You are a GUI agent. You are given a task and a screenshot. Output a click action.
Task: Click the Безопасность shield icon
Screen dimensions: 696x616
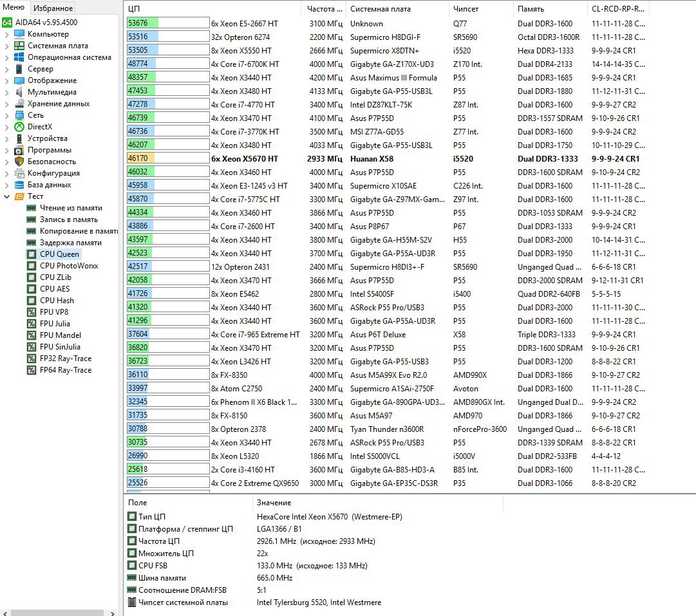pyautogui.click(x=19, y=162)
